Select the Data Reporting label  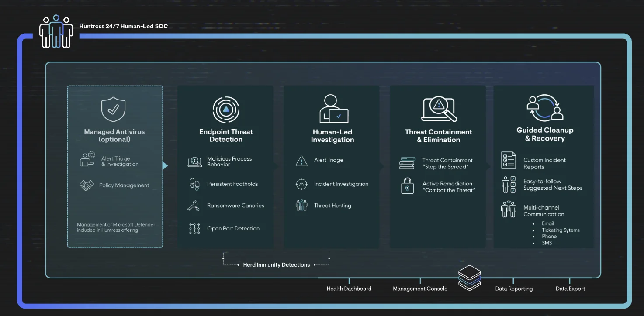click(514, 289)
